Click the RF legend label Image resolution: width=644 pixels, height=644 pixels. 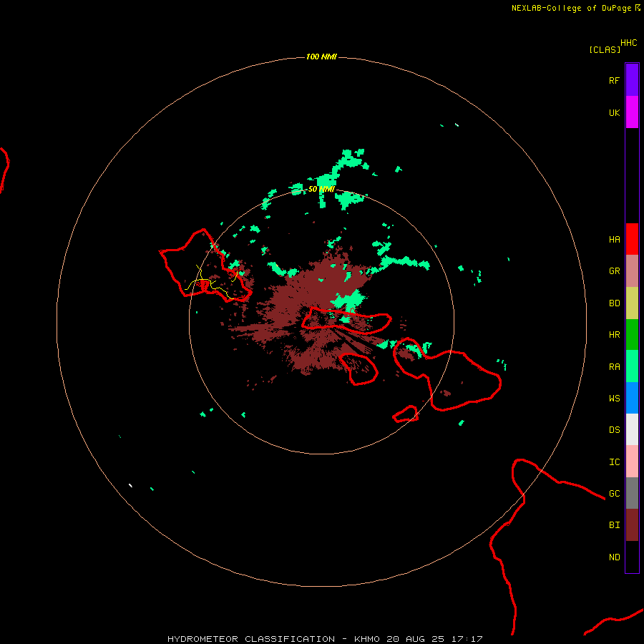click(614, 80)
